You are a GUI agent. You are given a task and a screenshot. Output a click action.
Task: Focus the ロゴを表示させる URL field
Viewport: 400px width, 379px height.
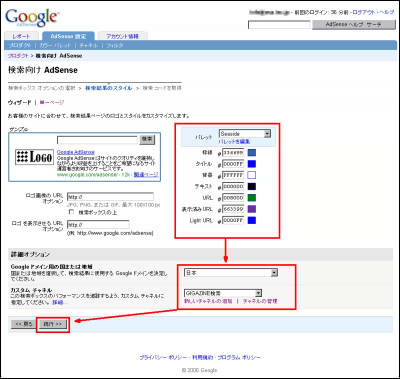[x=98, y=225]
